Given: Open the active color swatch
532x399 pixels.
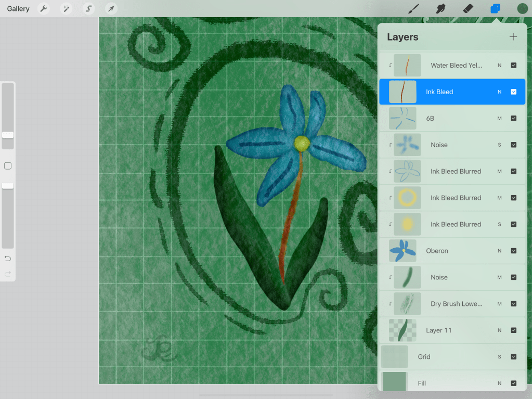Looking at the screenshot, I should click(x=522, y=9).
